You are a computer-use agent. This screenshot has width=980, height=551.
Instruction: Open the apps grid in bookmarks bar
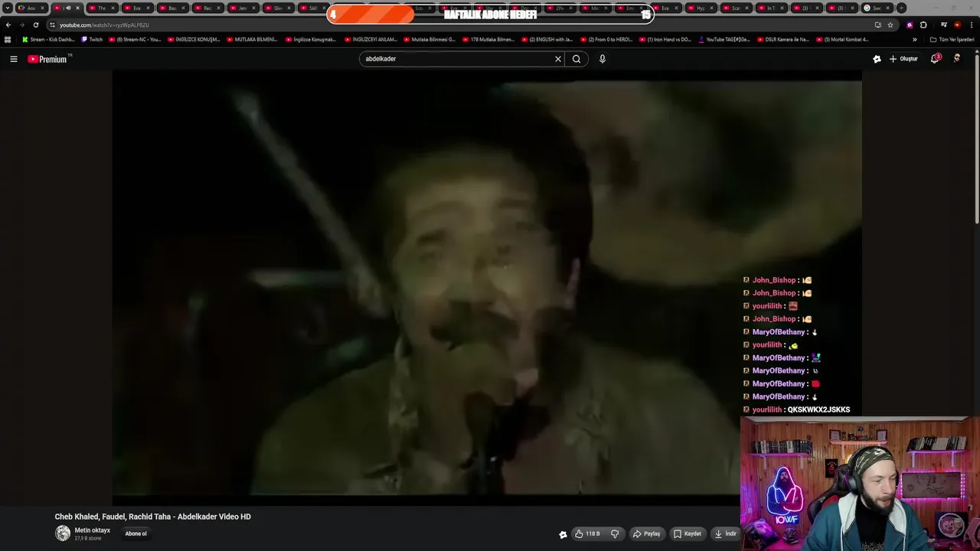8,39
